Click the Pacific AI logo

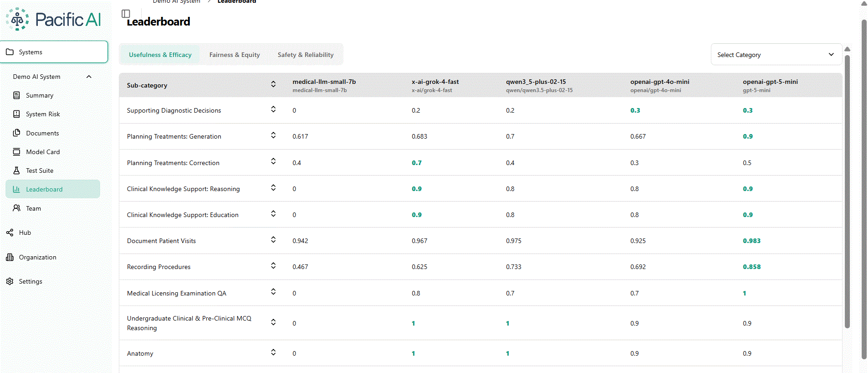point(53,19)
